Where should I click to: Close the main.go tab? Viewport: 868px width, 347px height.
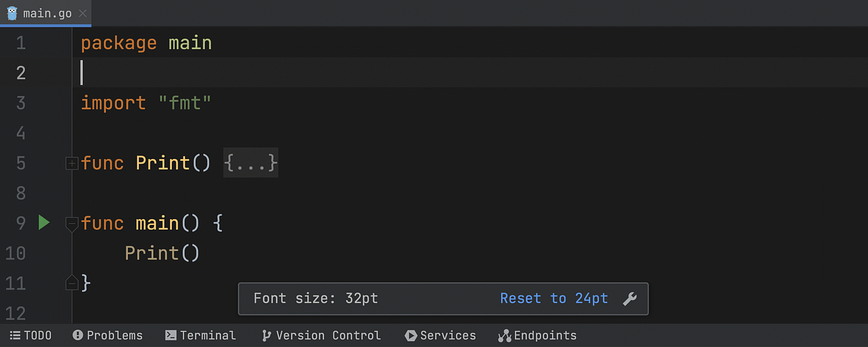[82, 13]
